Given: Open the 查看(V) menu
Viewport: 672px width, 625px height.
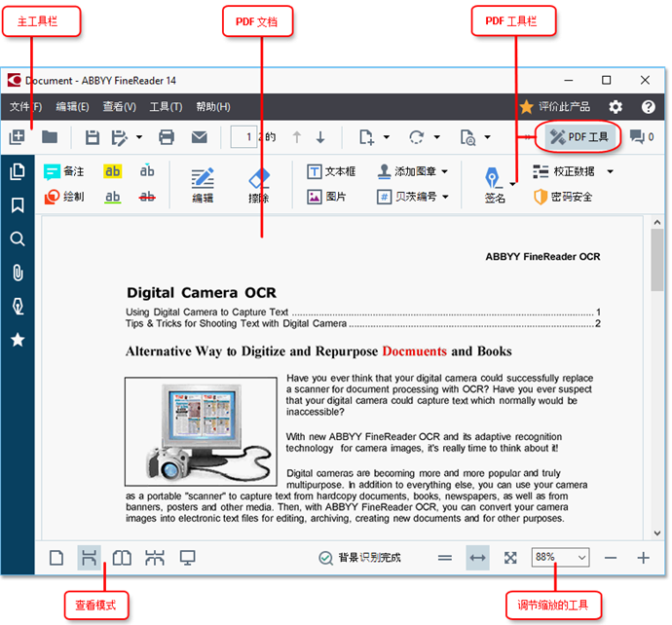Looking at the screenshot, I should tap(119, 107).
